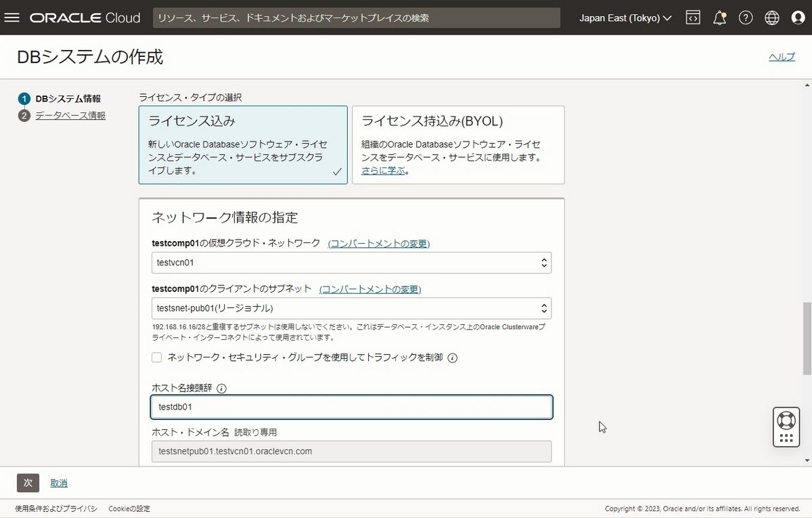Open the client subnet dropdown showing testsnet-pub01
This screenshot has height=518, width=812.
[x=351, y=307]
